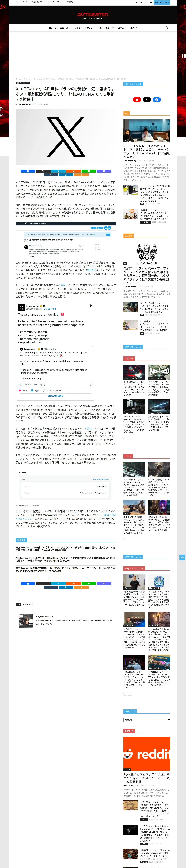Click the round red YouTube button in the sidebar

coord(137,100)
